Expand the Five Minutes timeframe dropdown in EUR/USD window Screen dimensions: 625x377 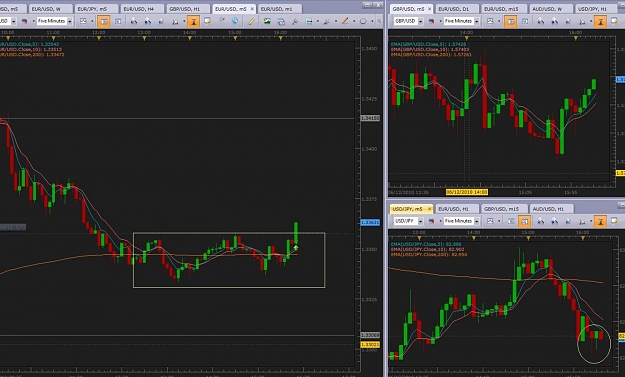(x=70, y=21)
